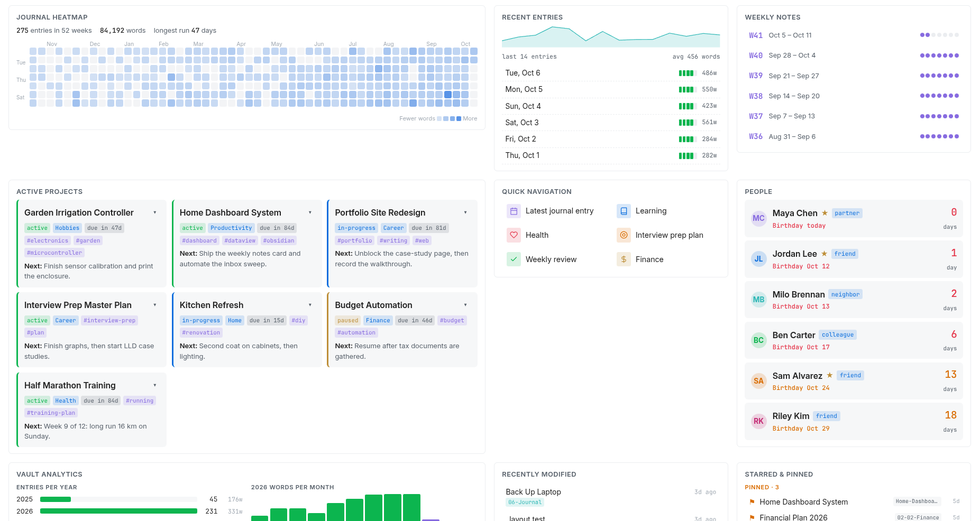Click the colleague tag on Ben Carter

838,334
